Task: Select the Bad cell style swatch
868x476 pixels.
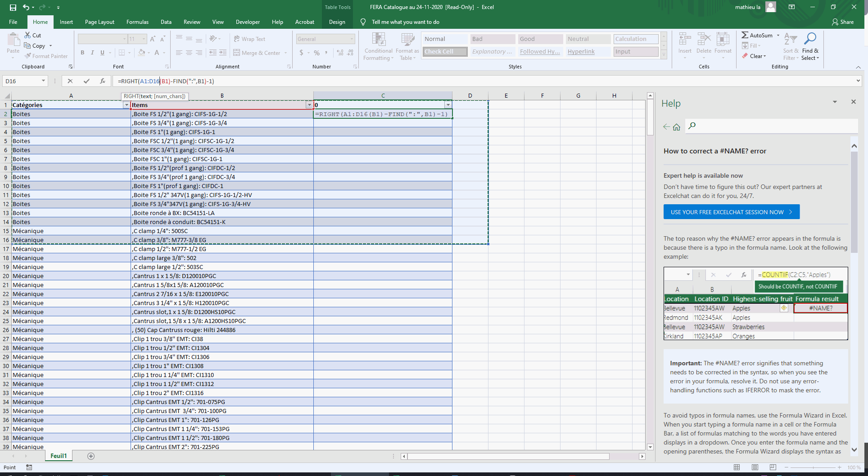Action: [x=493, y=39]
